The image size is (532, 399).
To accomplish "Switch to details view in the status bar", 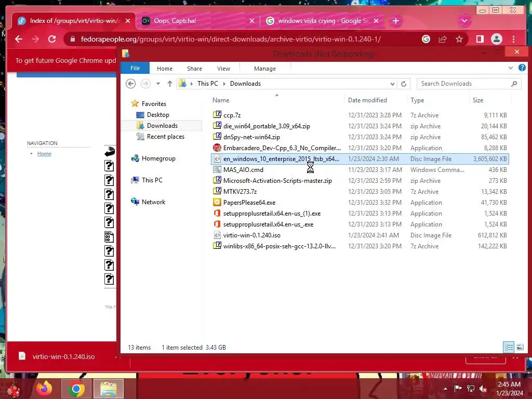I will click(509, 347).
